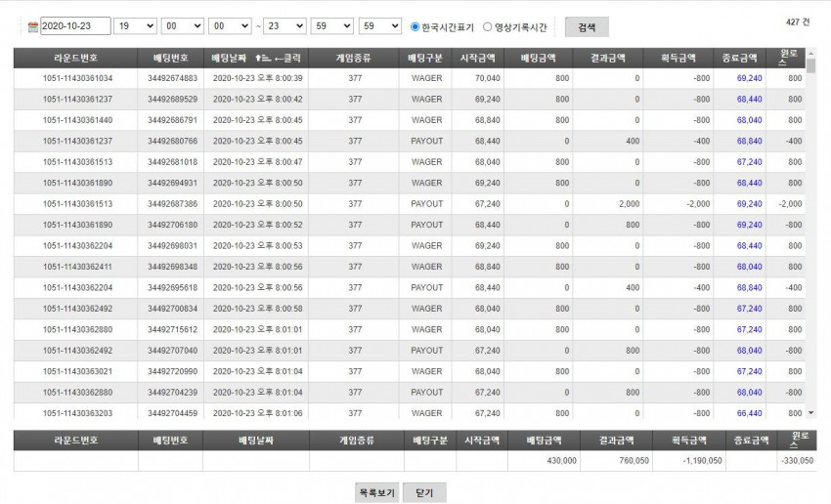Open ending amount link 66,440 for bet 34492704459
This screenshot has height=504, width=831.
tap(750, 413)
